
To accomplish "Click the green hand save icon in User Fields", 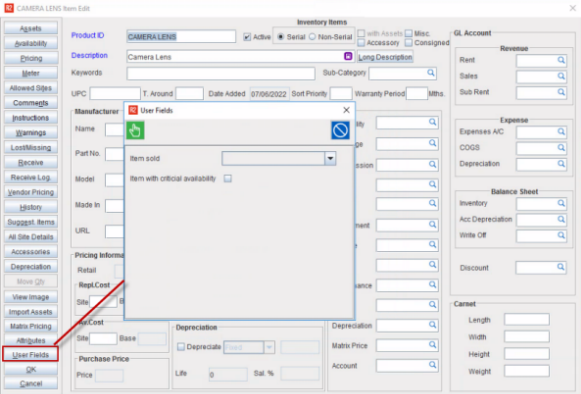I will pos(135,130).
